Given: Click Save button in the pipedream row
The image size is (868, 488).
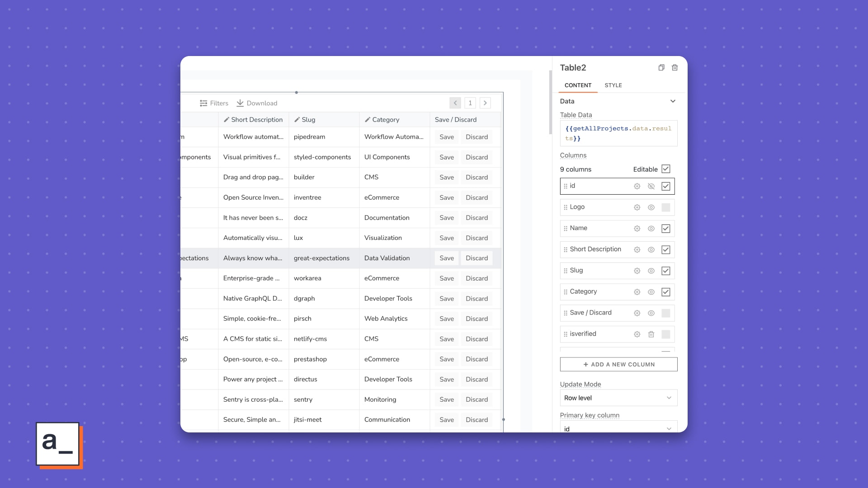Looking at the screenshot, I should (446, 137).
